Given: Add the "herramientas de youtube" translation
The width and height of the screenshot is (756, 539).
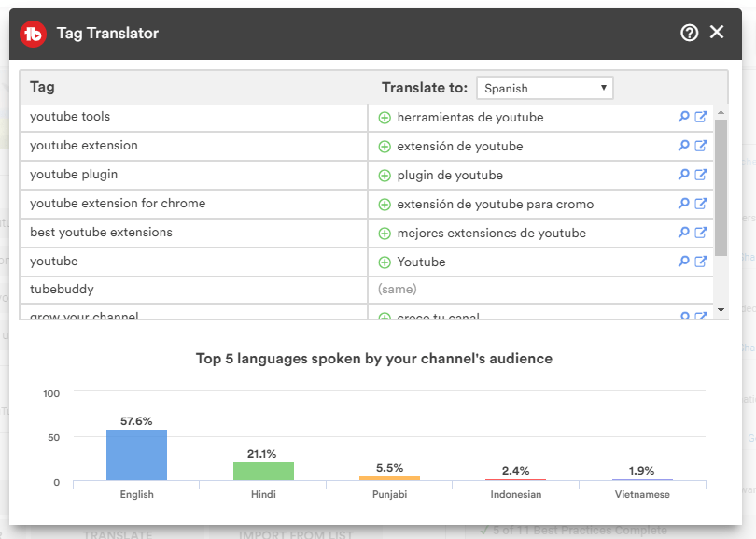Looking at the screenshot, I should (x=385, y=117).
